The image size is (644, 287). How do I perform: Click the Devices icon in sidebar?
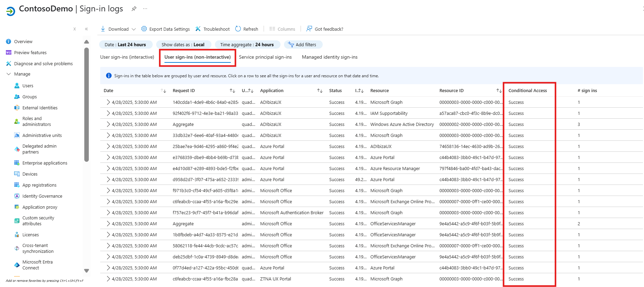click(x=17, y=174)
